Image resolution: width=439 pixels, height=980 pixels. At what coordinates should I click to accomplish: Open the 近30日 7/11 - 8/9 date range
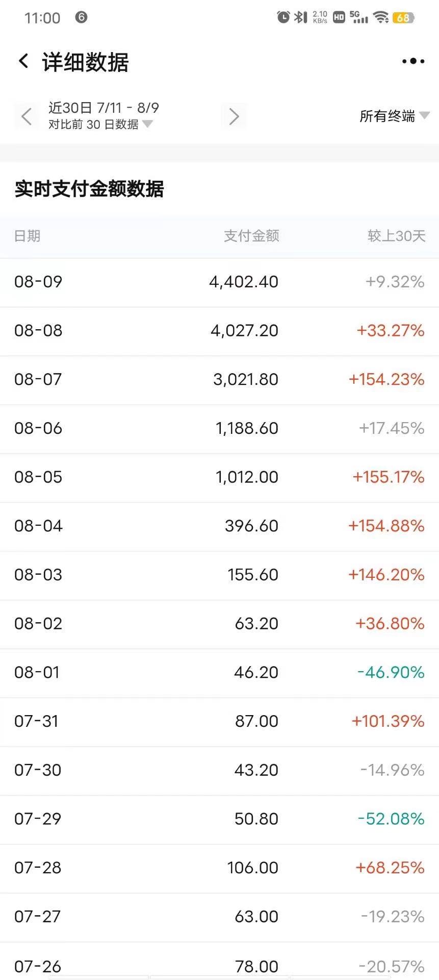pos(104,108)
